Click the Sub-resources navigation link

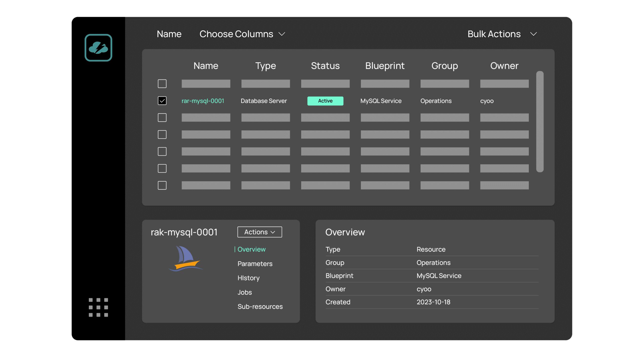tap(260, 306)
